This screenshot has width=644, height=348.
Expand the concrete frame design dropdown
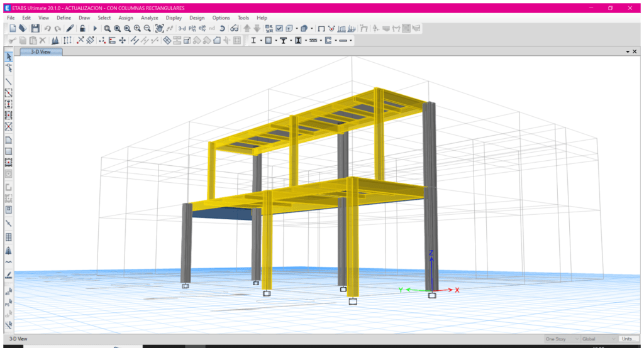point(276,40)
